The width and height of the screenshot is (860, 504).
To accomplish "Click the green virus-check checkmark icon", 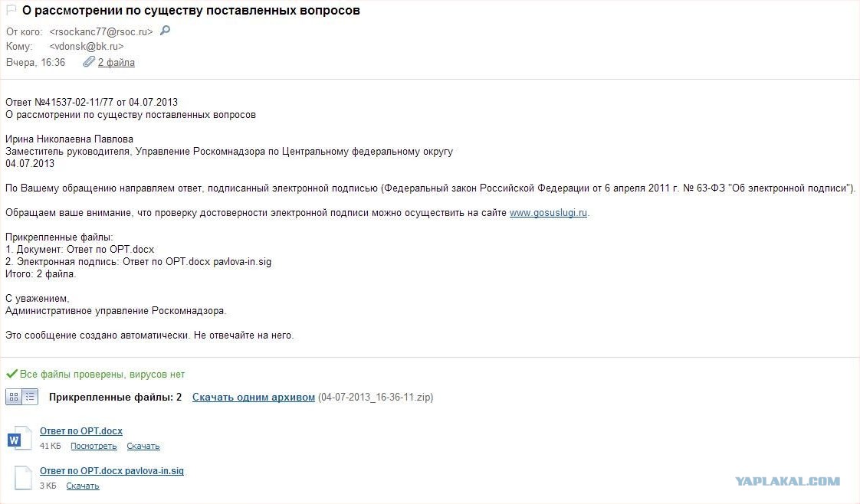I will click(x=11, y=375).
